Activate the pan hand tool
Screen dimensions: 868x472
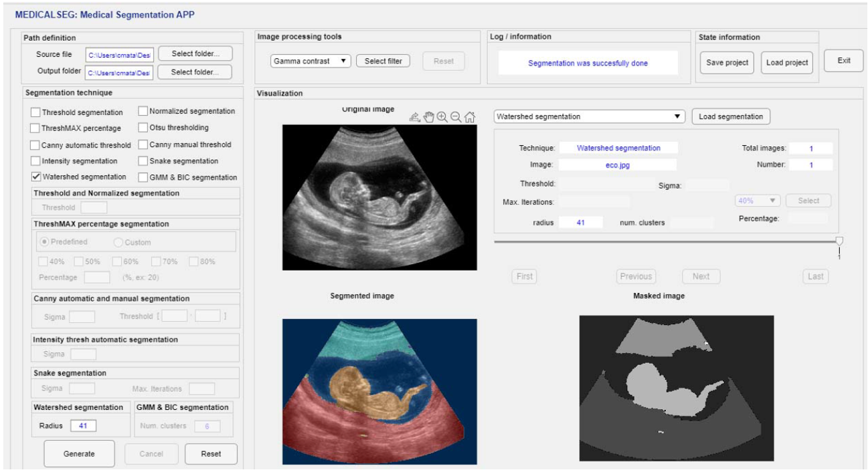[x=428, y=117]
